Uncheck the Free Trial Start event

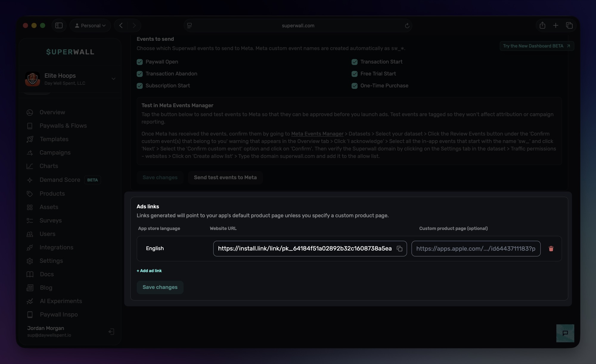pos(355,74)
